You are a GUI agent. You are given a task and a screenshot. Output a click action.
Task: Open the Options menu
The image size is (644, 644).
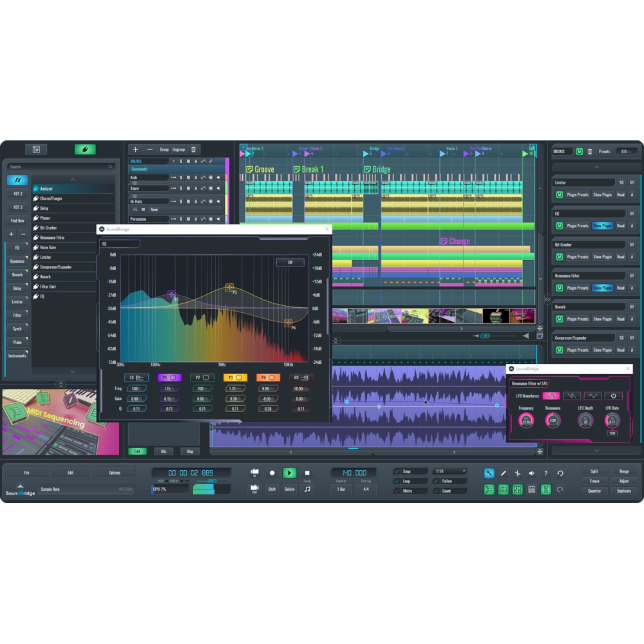116,472
